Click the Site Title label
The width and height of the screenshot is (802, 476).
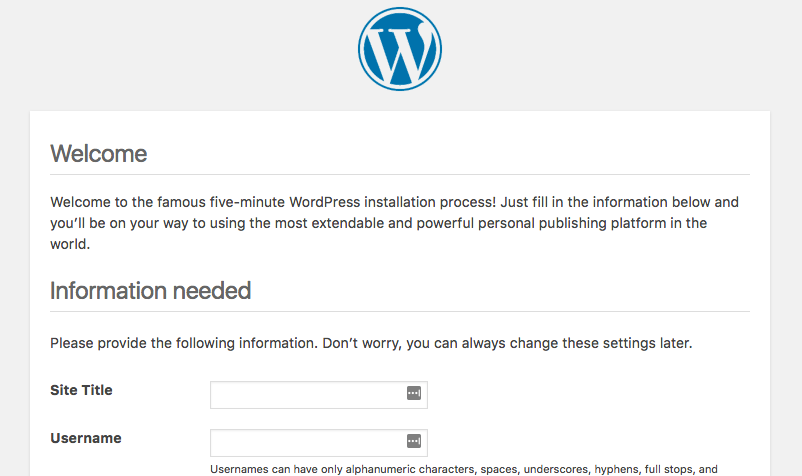click(81, 390)
